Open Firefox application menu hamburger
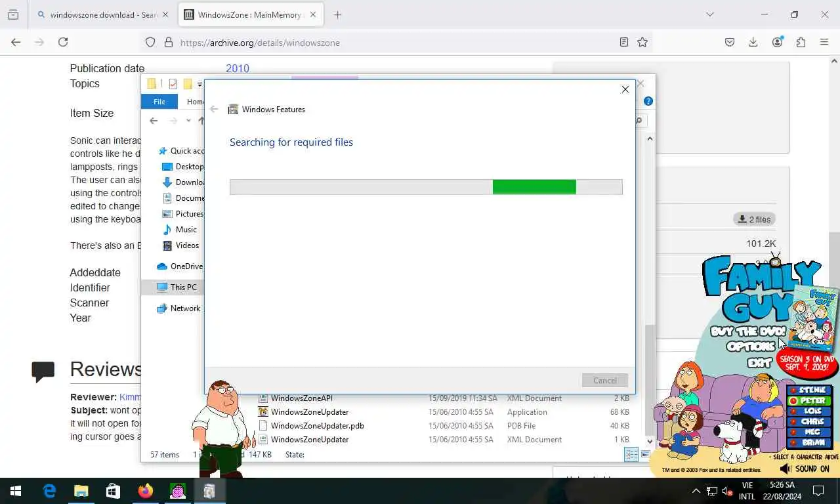Viewport: 840px width, 504px height. tap(824, 42)
